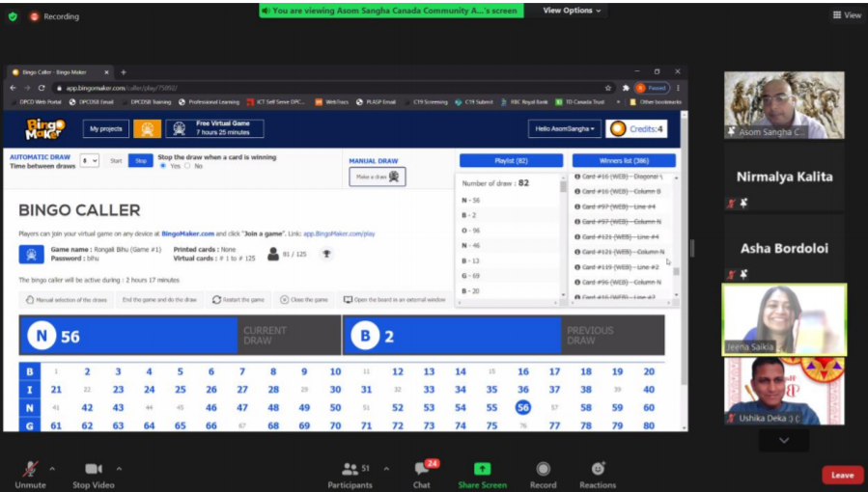
Task: Go forward in the browser
Action: (27, 88)
